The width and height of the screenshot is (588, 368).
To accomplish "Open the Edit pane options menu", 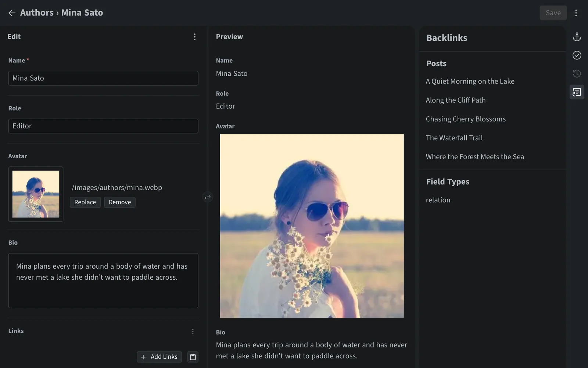I will click(x=195, y=37).
